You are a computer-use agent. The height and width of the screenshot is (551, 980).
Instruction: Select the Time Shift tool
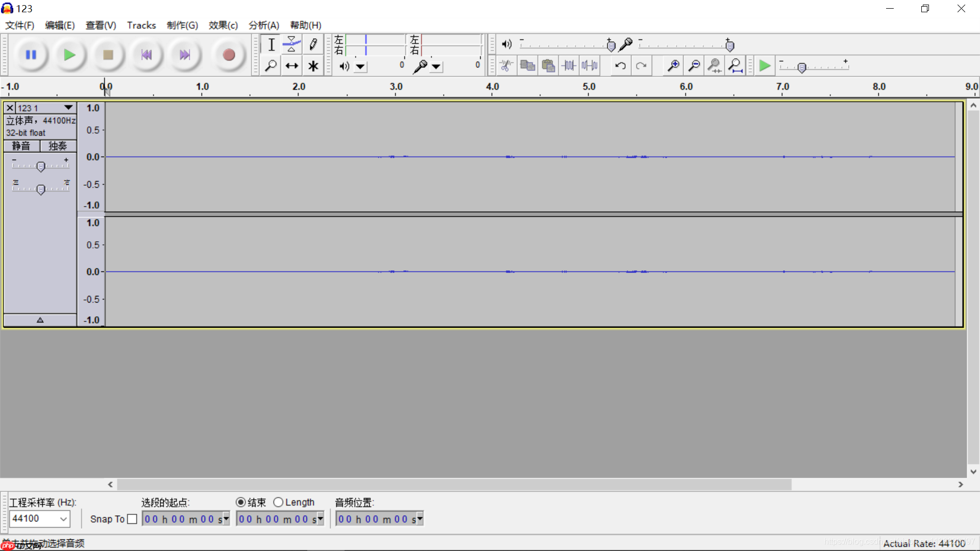click(291, 66)
